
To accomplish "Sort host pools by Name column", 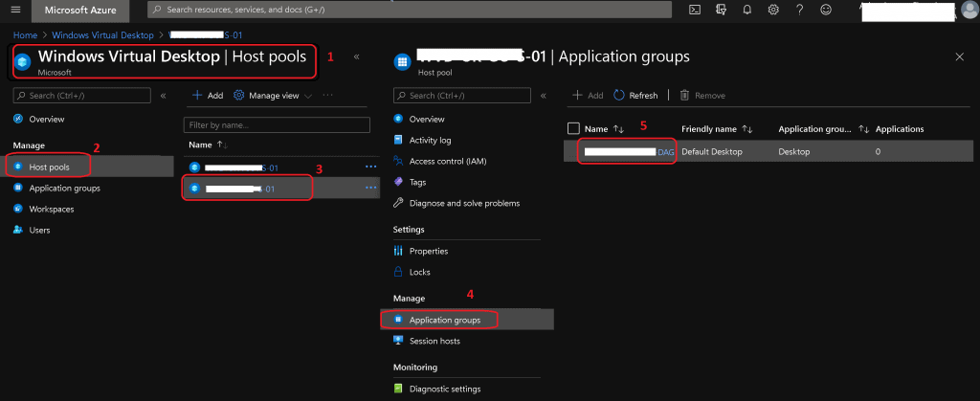I will pos(208,145).
